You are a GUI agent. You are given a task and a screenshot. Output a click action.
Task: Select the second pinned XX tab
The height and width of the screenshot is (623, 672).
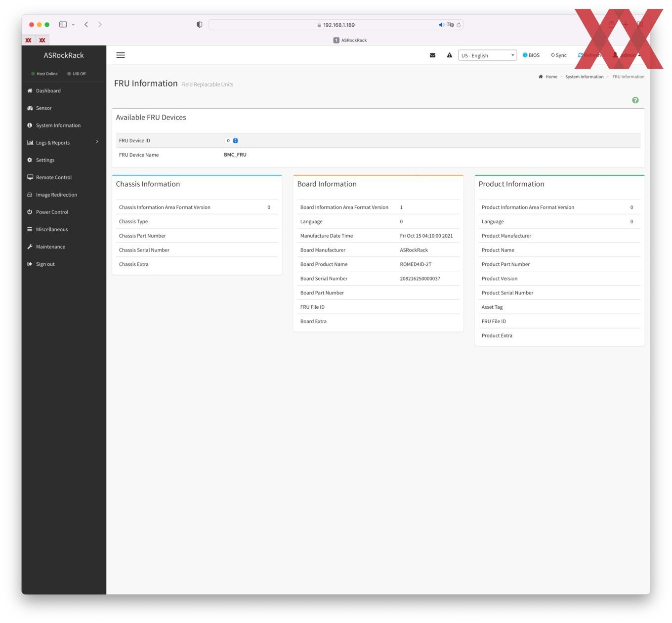[42, 40]
